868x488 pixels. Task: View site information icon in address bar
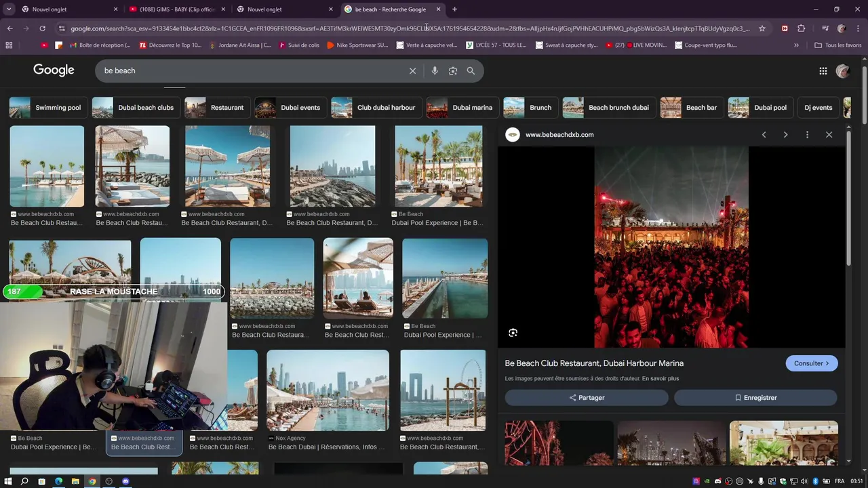point(62,28)
